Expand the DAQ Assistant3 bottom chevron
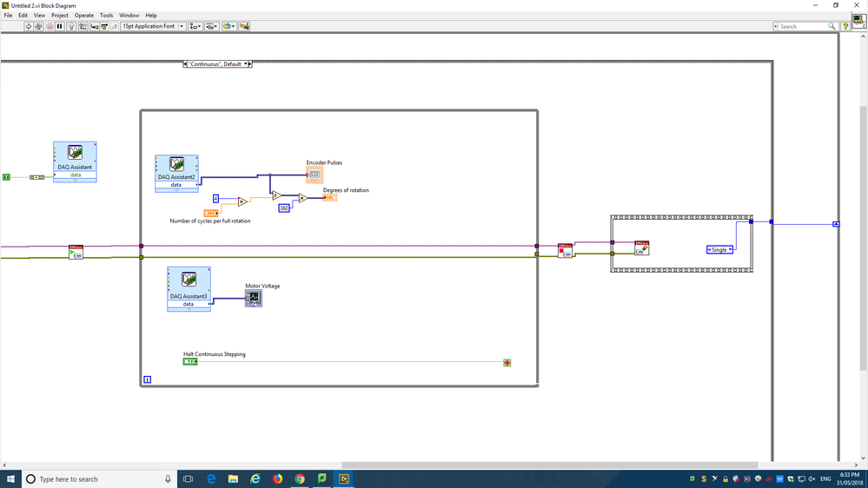The height and width of the screenshot is (488, 868). click(x=189, y=309)
